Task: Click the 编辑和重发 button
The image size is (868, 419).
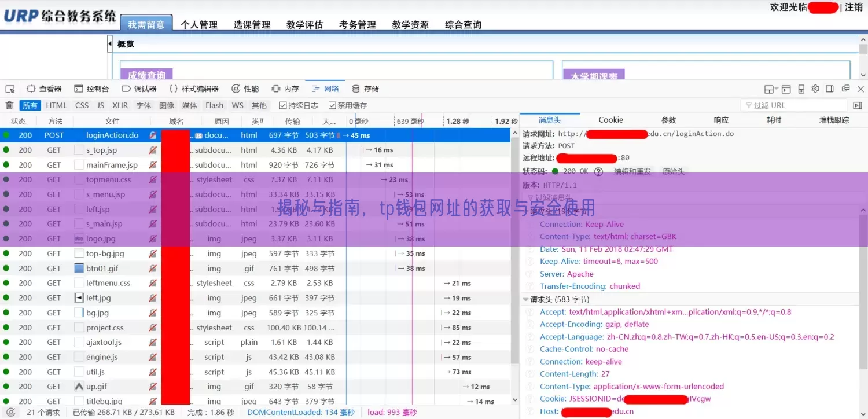Action: click(x=632, y=172)
